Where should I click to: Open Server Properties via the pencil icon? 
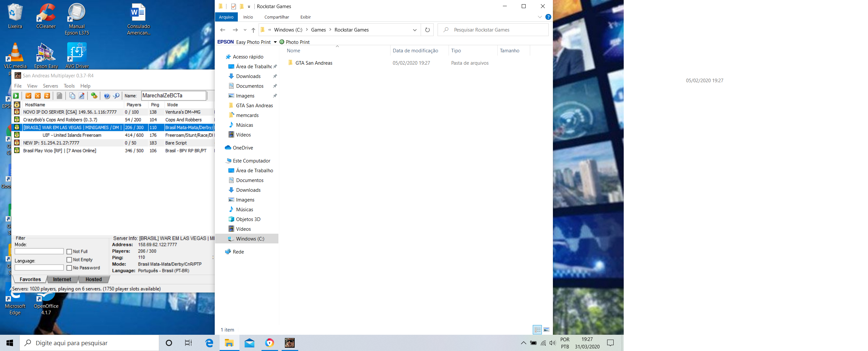tap(82, 96)
